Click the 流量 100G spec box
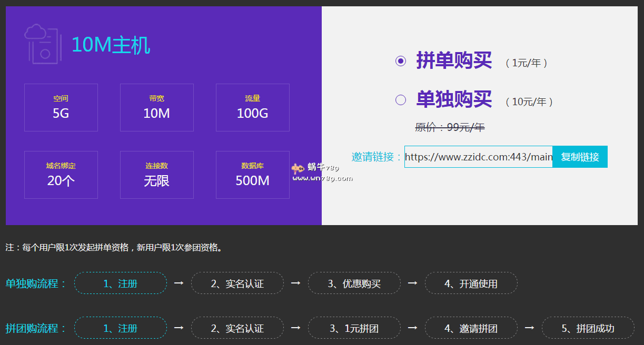The image size is (644, 345). 253,107
